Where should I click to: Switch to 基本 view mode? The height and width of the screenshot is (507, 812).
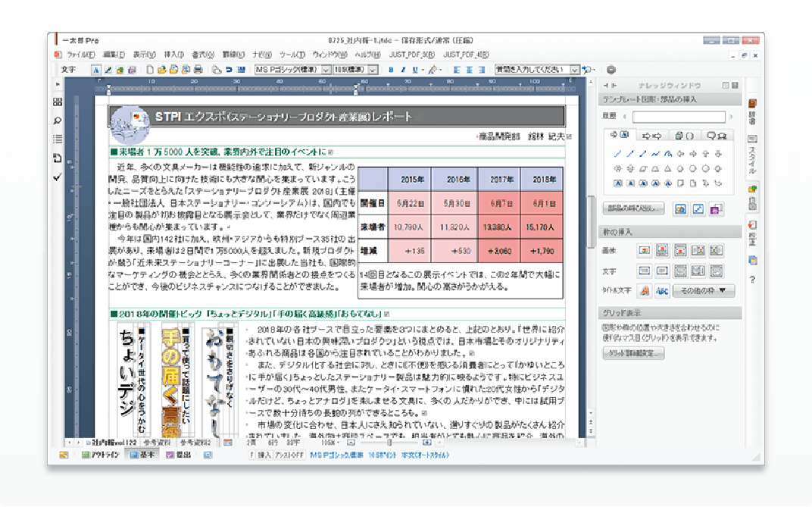pyautogui.click(x=142, y=455)
